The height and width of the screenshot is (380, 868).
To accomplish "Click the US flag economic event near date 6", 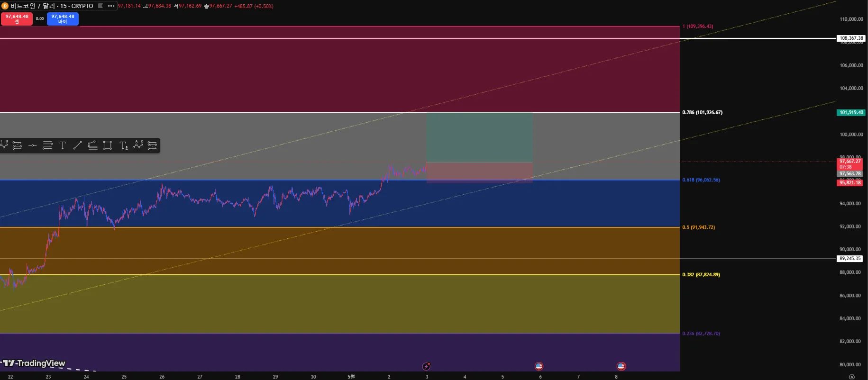I will pyautogui.click(x=539, y=366).
